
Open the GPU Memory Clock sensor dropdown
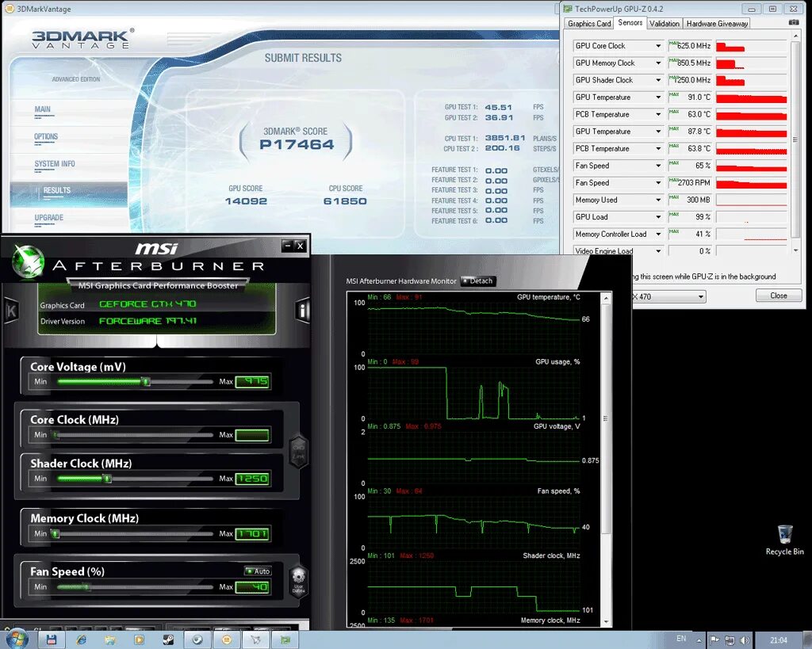tap(658, 63)
